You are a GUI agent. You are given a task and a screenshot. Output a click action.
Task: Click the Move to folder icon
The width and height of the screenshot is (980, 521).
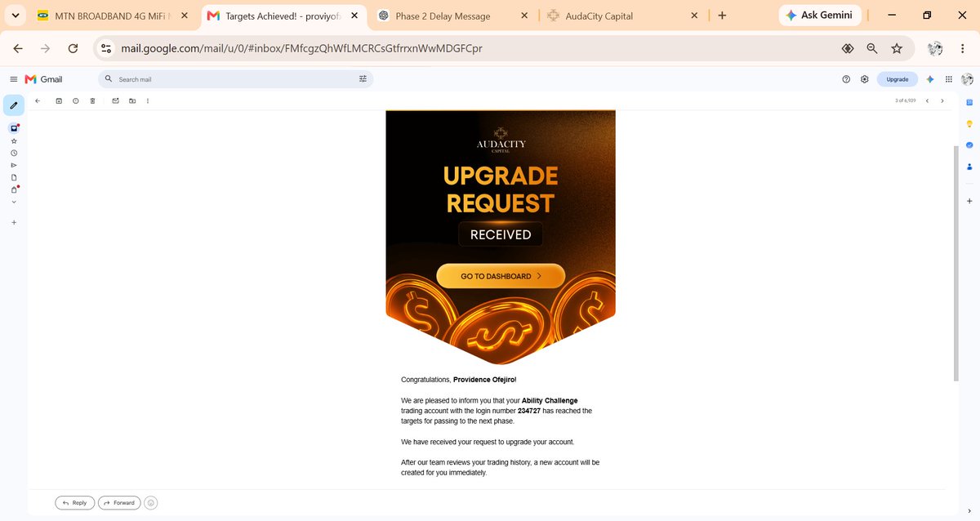(x=132, y=100)
